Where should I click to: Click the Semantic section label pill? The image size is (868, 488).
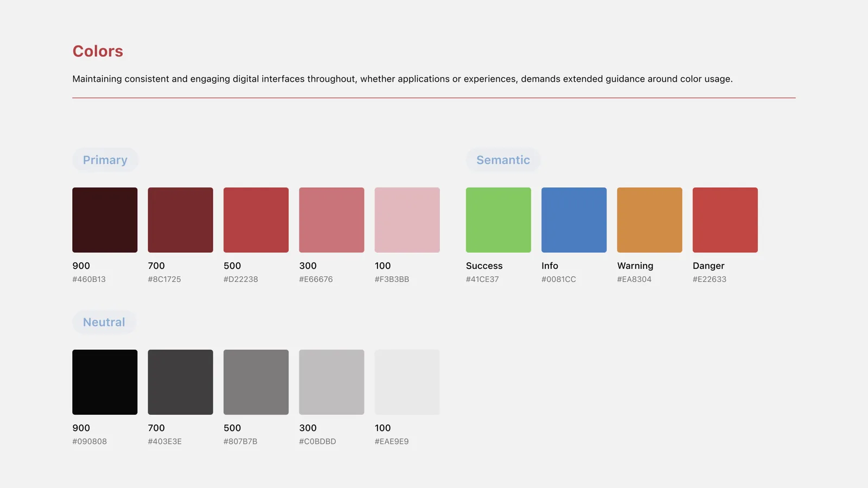coord(503,160)
